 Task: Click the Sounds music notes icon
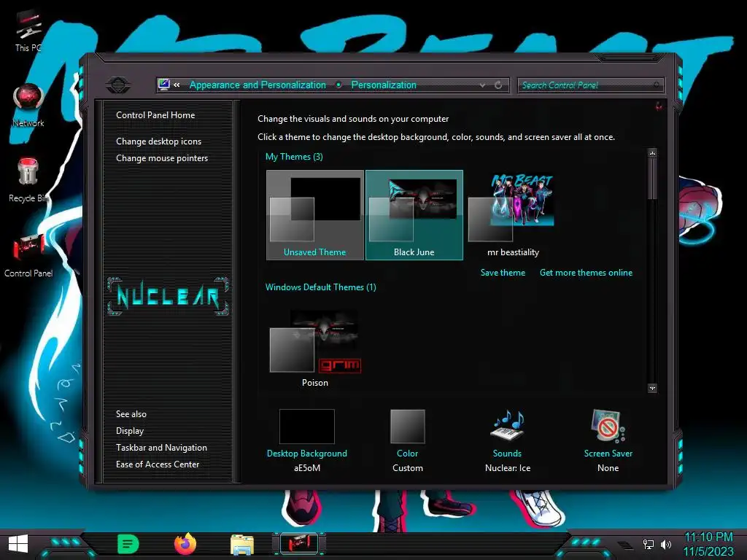508,425
